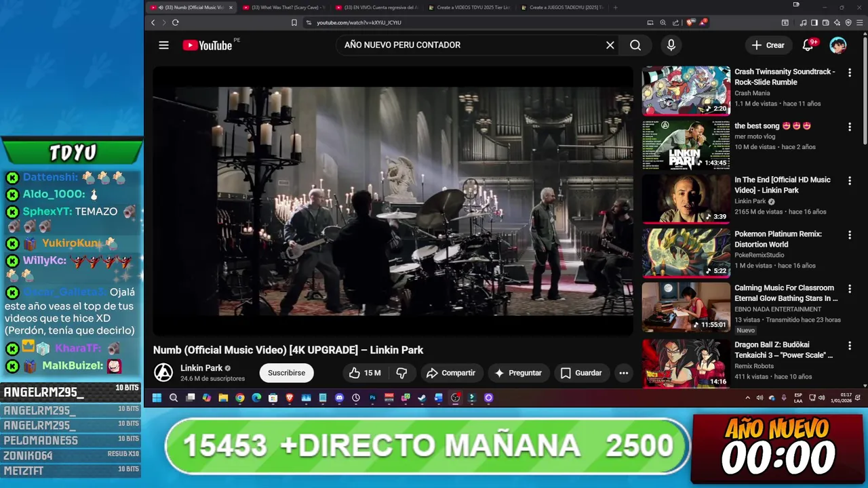The height and width of the screenshot is (488, 868).
Task: Go to the YouTube home logo
Action: click(208, 45)
